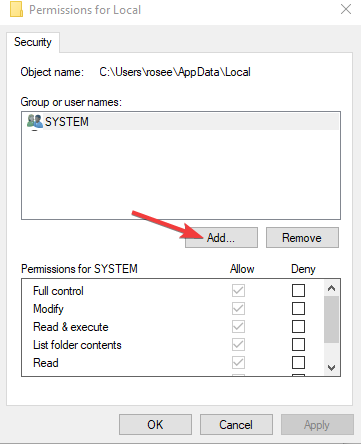
Task: Check the Deny box for Read
Action: pyautogui.click(x=298, y=362)
